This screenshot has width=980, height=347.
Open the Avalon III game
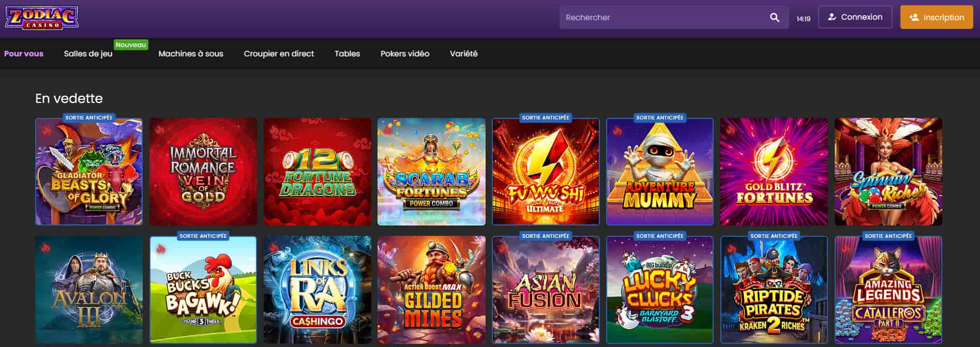pyautogui.click(x=89, y=290)
